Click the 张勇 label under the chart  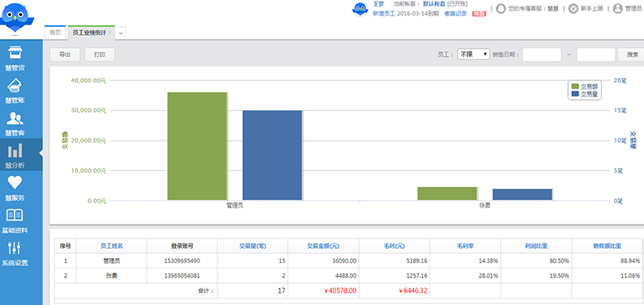point(484,205)
